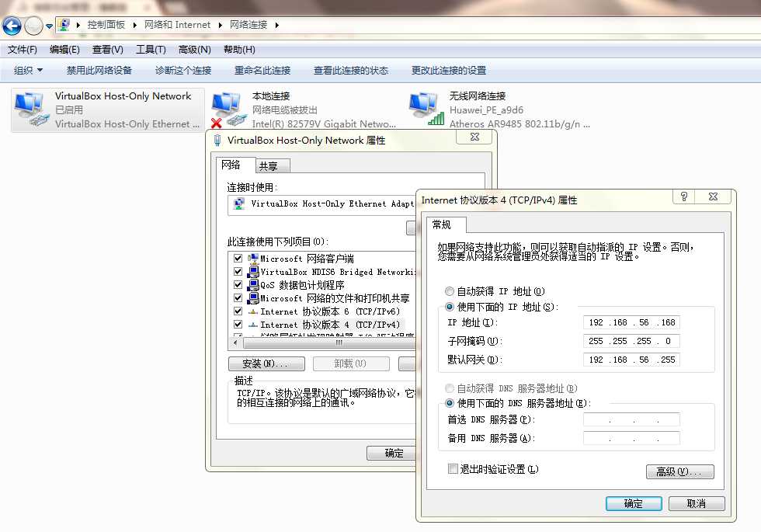This screenshot has height=532, width=761.
Task: Expand arrow after 控制面板 in breadcrumb
Action: click(135, 25)
